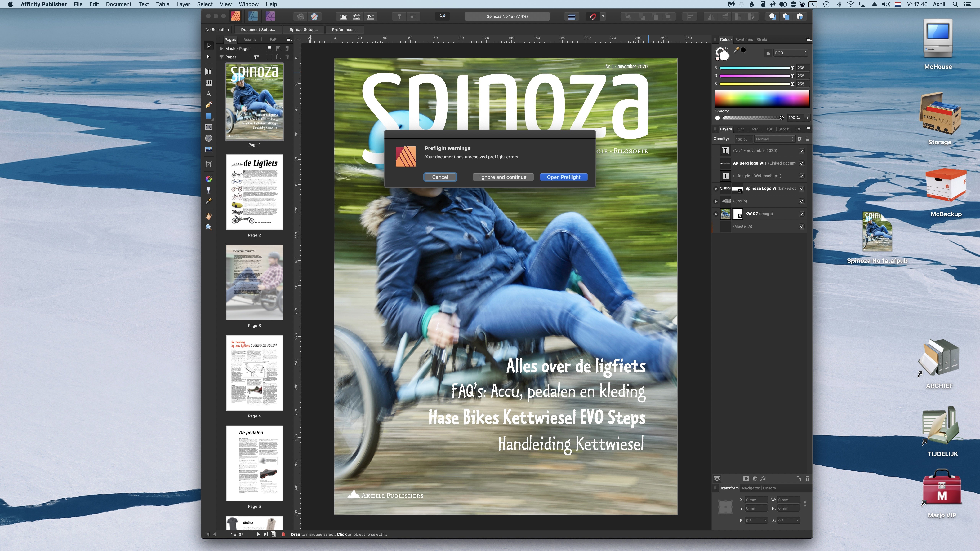This screenshot has height=551, width=980.
Task: Click Ignore and continue button
Action: coord(503,177)
